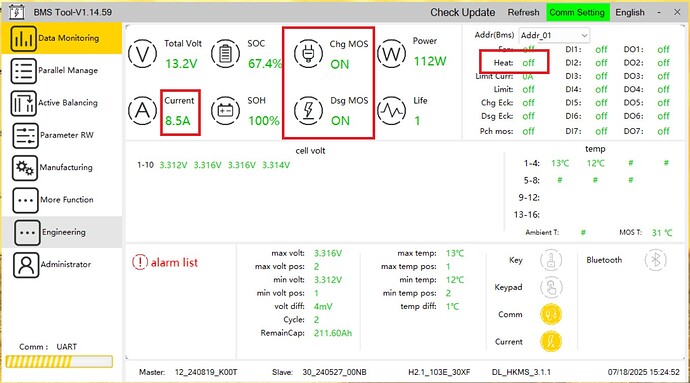Click the RemainCap 211.60Ah value
The image size is (690, 383).
333,333
